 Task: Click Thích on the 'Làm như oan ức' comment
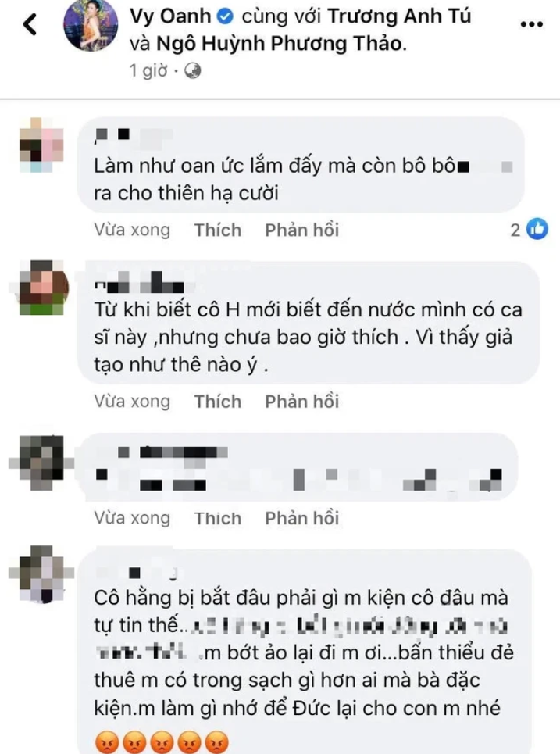coord(218,230)
